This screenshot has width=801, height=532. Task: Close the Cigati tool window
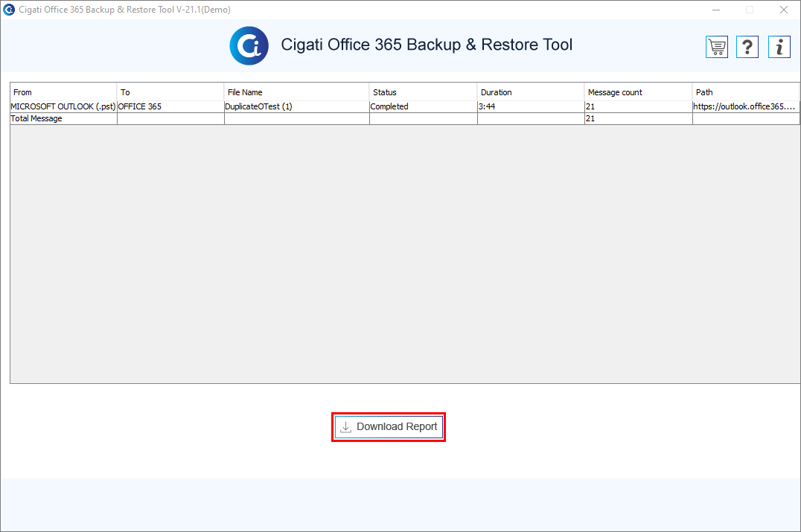click(784, 10)
